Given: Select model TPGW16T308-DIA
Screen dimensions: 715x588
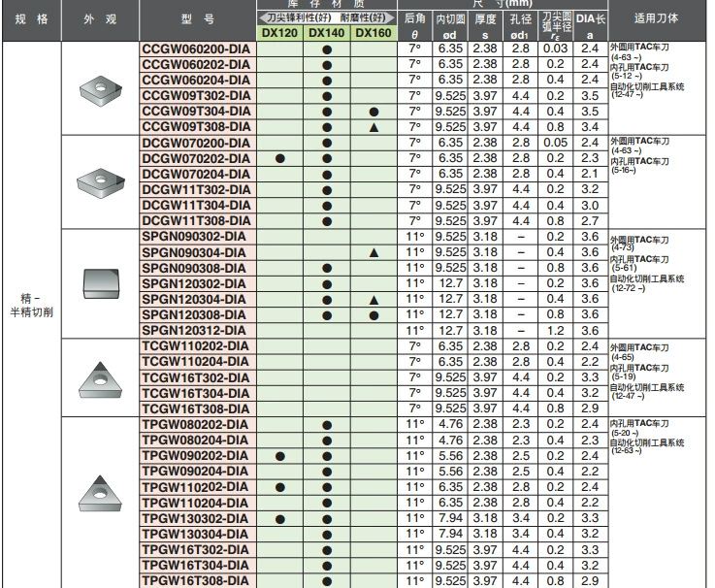Looking at the screenshot, I should [196, 580].
